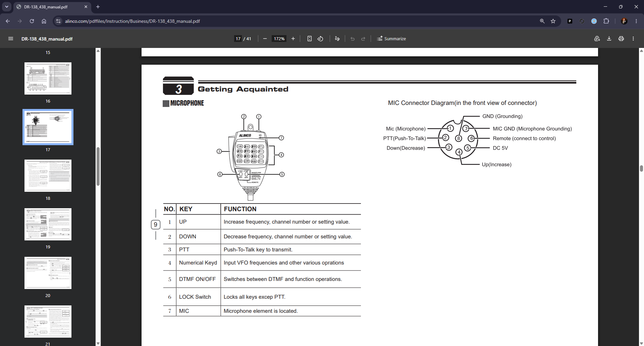Image resolution: width=644 pixels, height=346 pixels.
Task: Bookmark this page with the star
Action: (553, 21)
